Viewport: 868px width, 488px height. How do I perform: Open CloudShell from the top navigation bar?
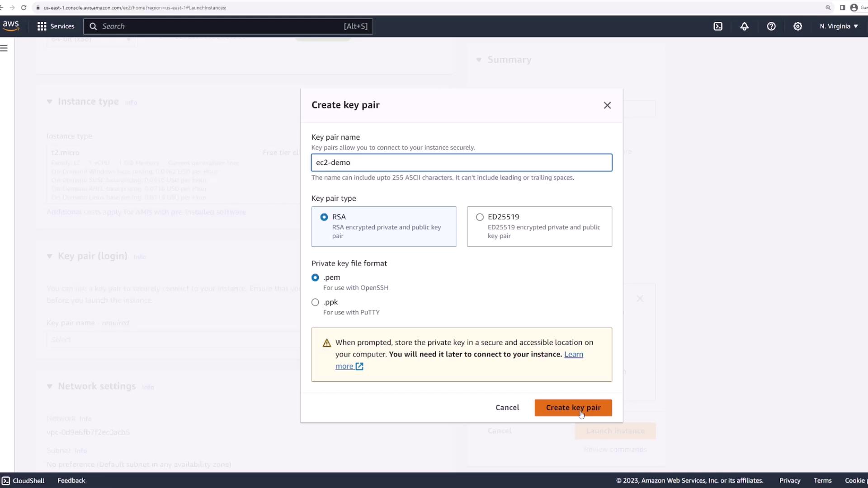click(718, 26)
